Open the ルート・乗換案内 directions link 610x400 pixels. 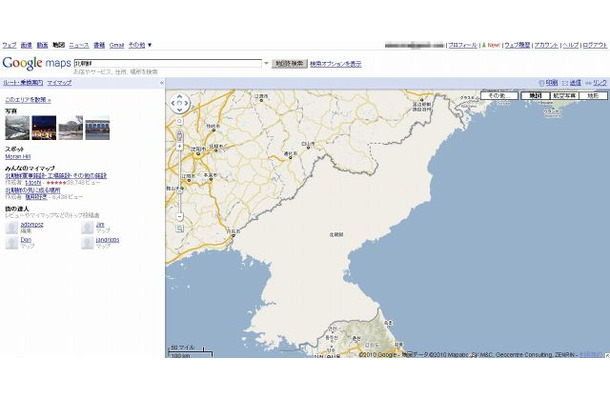pos(23,83)
